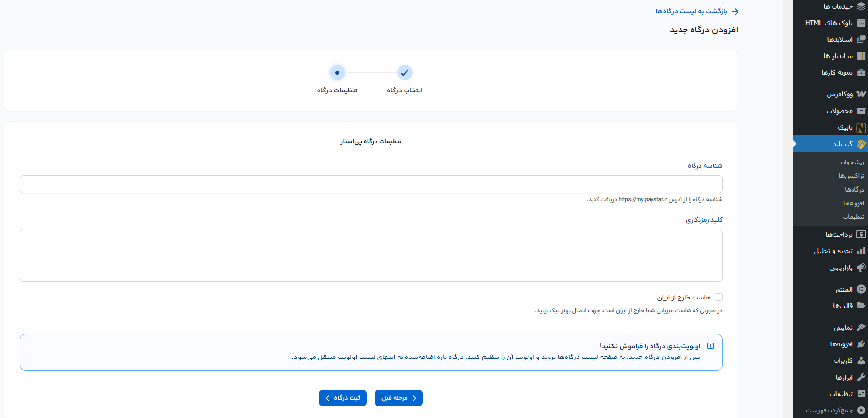This screenshot has width=868, height=418.
Task: Open پیشخوان submenu under گیت‌لند
Action: click(x=852, y=162)
